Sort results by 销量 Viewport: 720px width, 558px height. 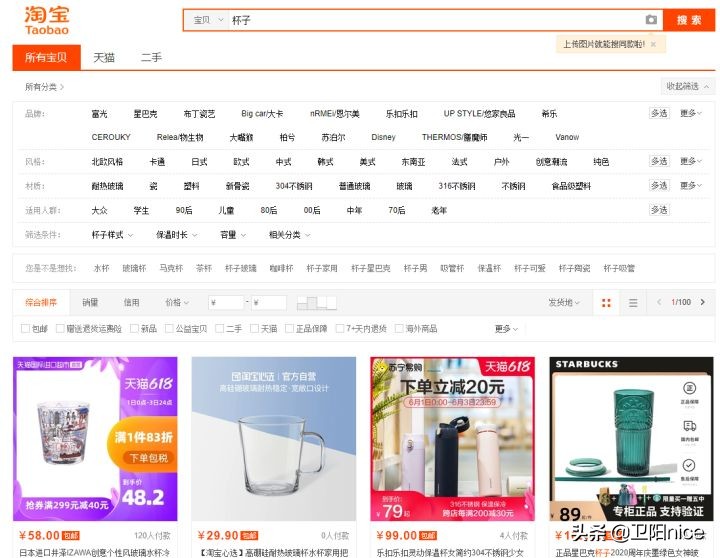tap(90, 302)
